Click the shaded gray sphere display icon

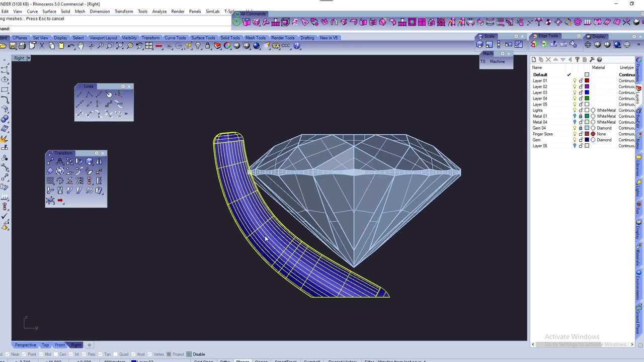click(x=236, y=46)
